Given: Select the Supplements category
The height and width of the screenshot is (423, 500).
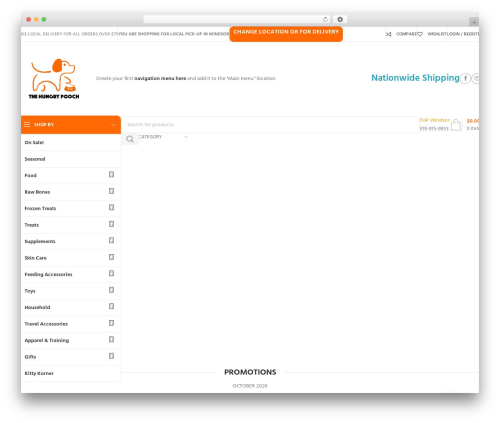Looking at the screenshot, I should [71, 241].
